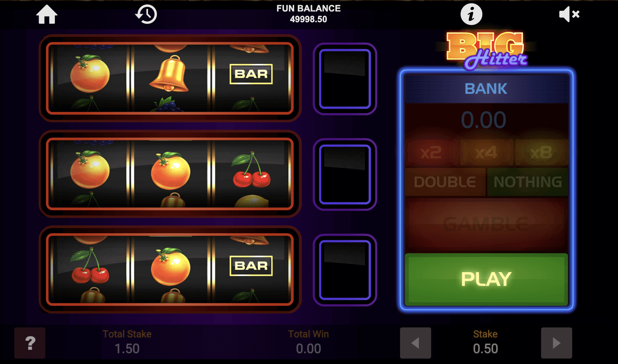Screen dimensions: 618x364
Task: Open the game info icon
Action: pos(471,14)
